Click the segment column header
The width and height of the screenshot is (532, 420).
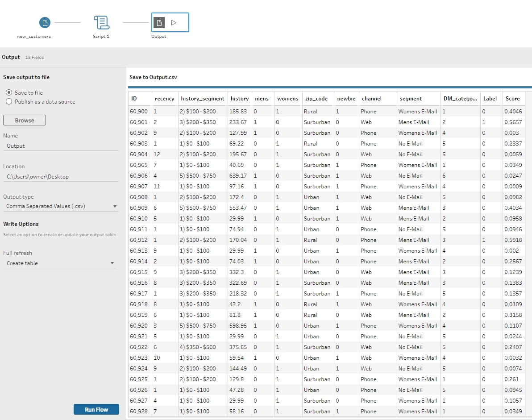tap(410, 99)
